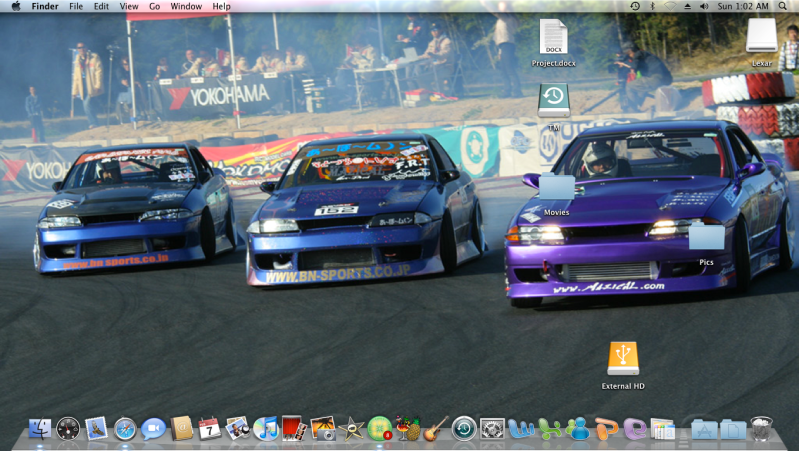The image size is (799, 451).
Task: Open Photo Booth in the Dock
Action: 294,428
